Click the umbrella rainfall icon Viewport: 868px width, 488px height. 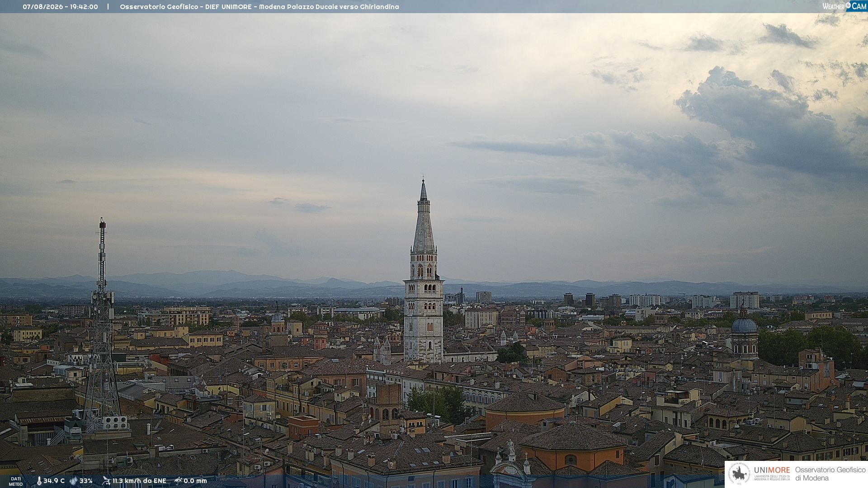(x=178, y=481)
